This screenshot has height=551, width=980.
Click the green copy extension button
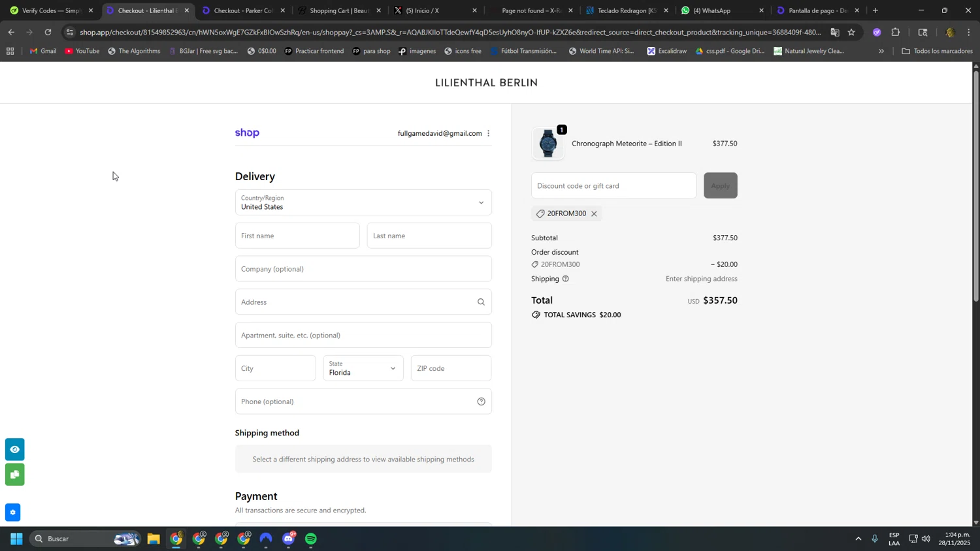(14, 475)
